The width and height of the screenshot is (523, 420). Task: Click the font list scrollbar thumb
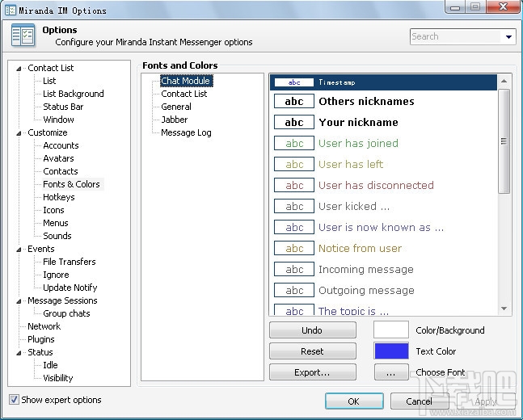(504, 141)
